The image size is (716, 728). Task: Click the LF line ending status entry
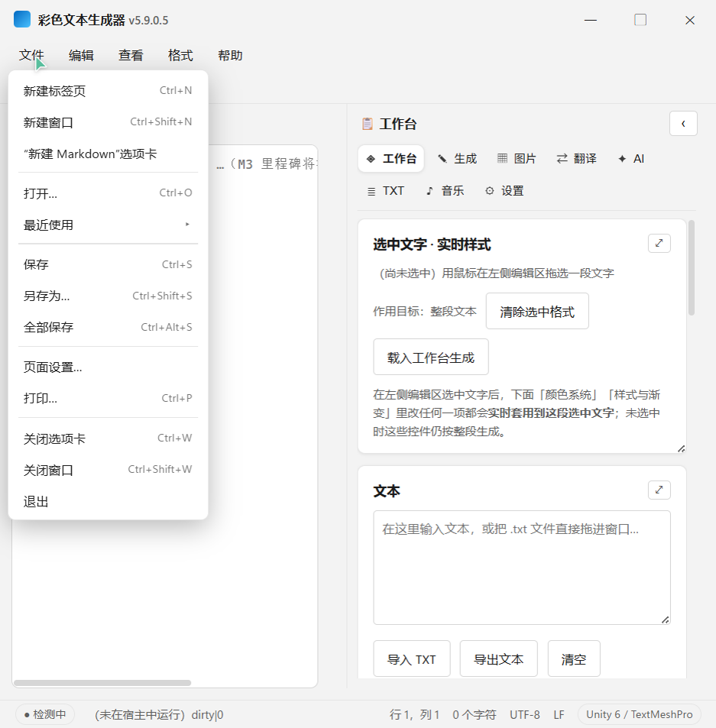coord(559,714)
